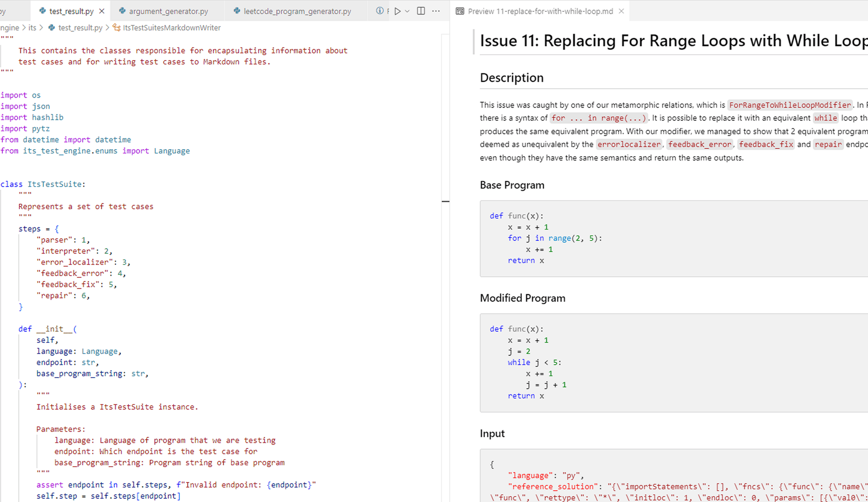Image resolution: width=868 pixels, height=502 pixels.
Task: Click the 'self.step = self.steps[endpoint]' line
Action: point(108,496)
